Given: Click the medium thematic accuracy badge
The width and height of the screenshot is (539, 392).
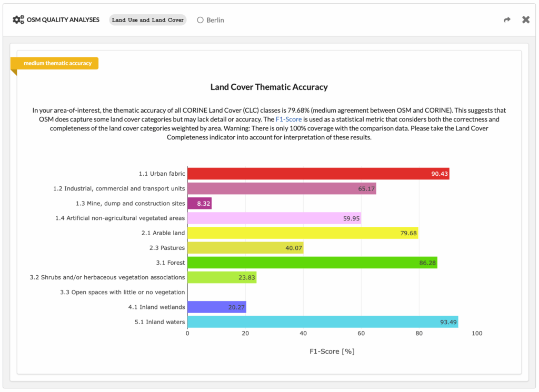Looking at the screenshot, I should click(57, 63).
